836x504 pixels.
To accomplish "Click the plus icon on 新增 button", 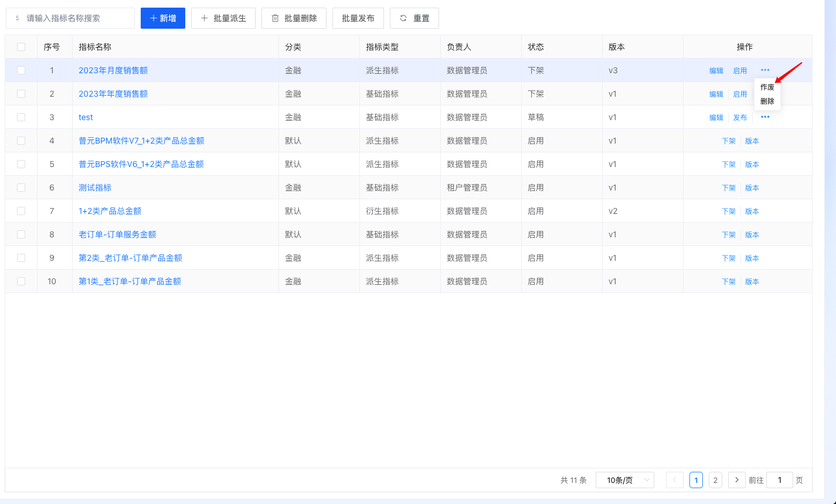I will click(x=154, y=18).
